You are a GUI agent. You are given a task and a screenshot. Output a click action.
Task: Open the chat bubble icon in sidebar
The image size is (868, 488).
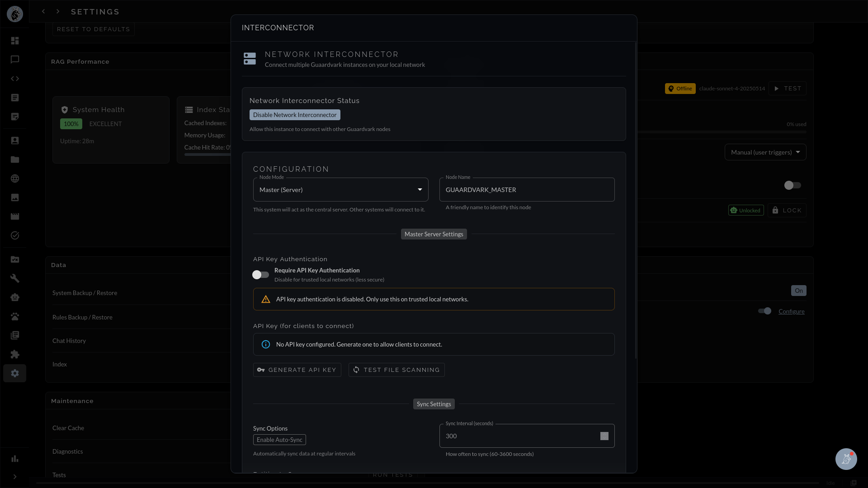point(15,59)
